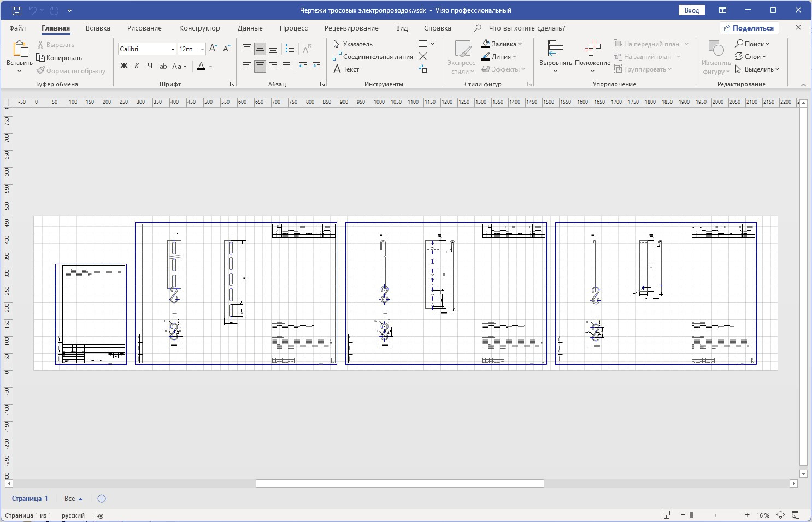Click the Save icon in title bar
The height and width of the screenshot is (522, 812).
(17, 10)
